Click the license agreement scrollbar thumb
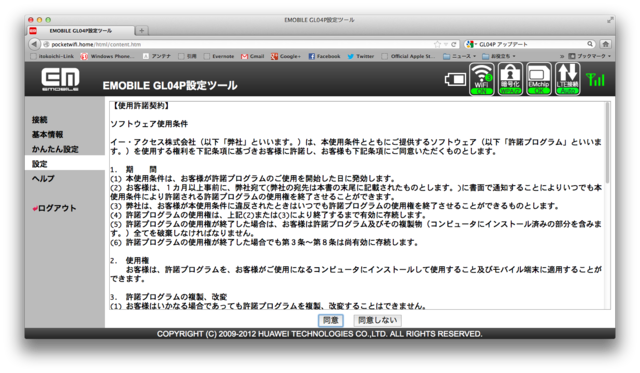 click(x=607, y=142)
